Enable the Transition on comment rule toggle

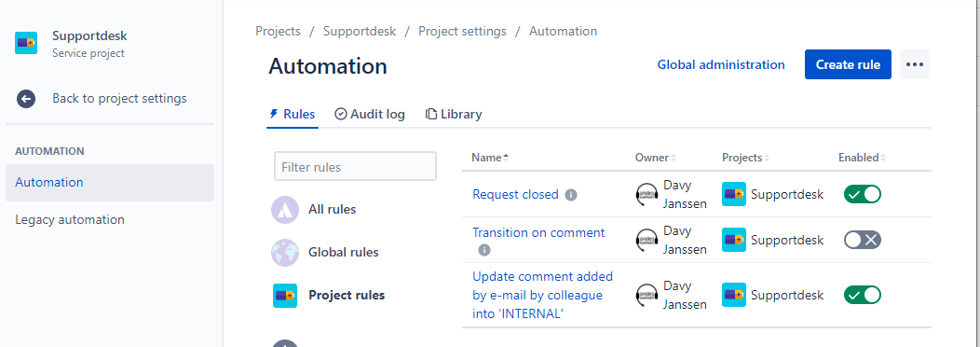pos(862,240)
